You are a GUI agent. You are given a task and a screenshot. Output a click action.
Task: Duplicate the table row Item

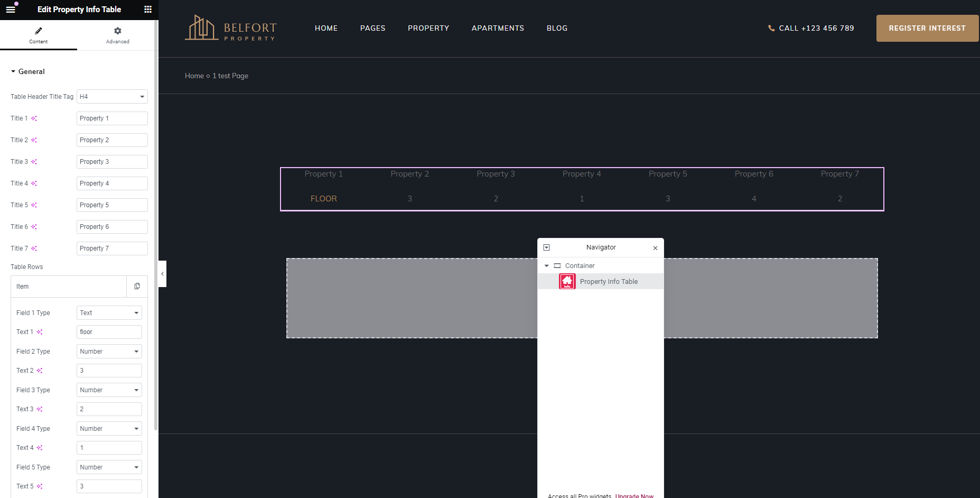point(137,287)
